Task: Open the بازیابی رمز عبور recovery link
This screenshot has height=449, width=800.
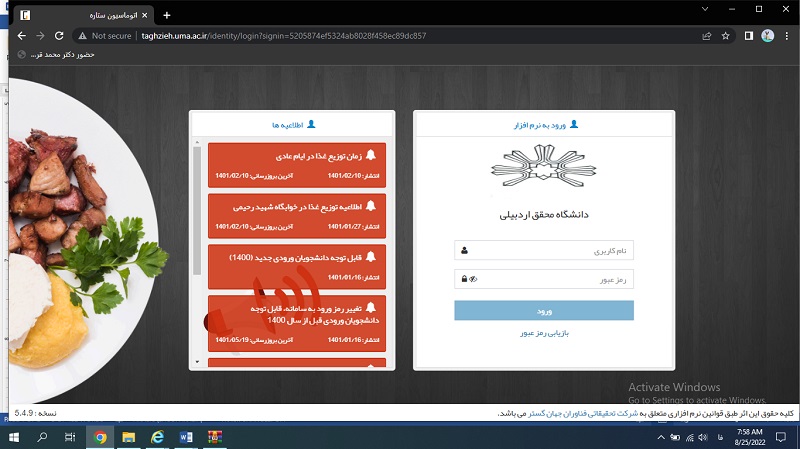Action: point(544,333)
